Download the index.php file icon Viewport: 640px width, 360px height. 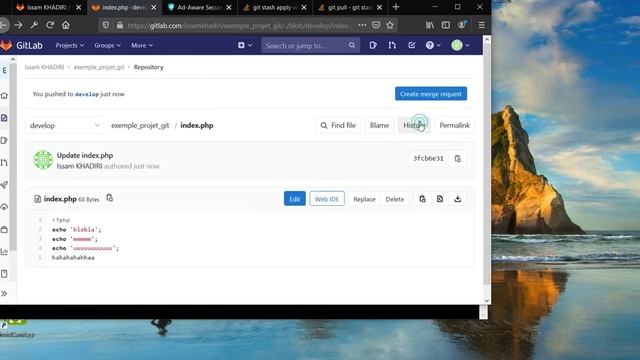[x=458, y=199]
